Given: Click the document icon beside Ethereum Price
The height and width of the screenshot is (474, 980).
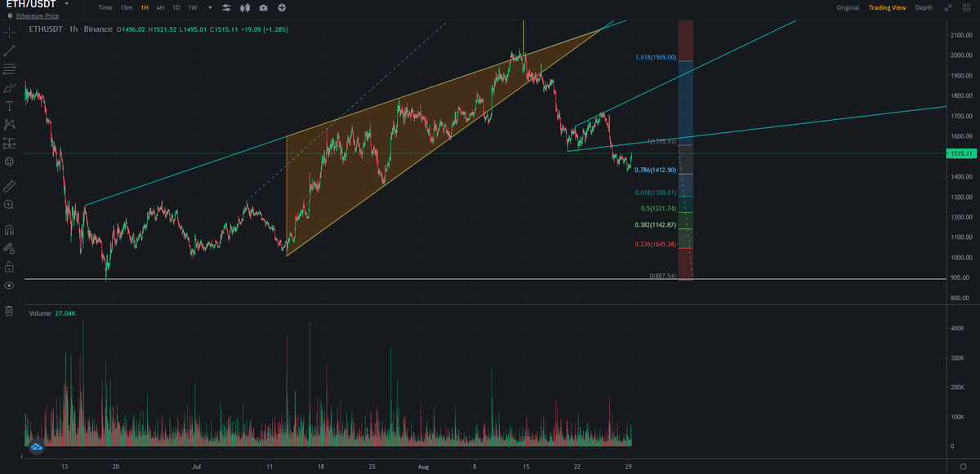Looking at the screenshot, I should tap(10, 16).
